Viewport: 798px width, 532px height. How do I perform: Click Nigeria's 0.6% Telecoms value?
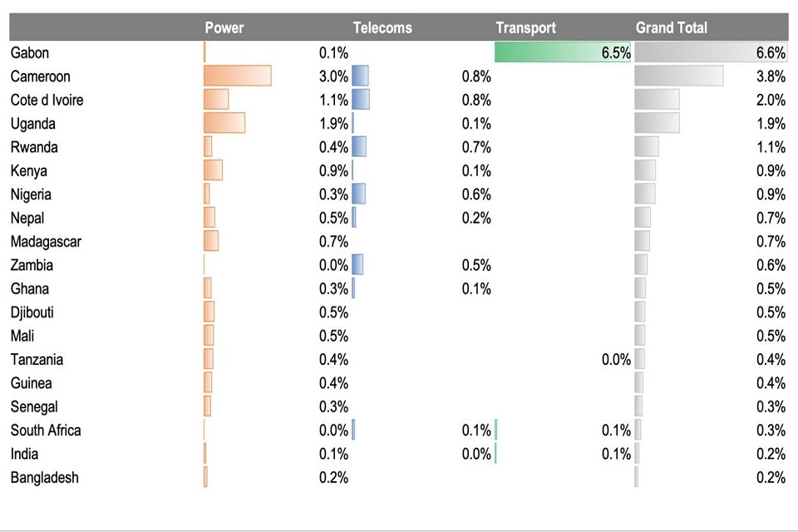[x=476, y=195]
